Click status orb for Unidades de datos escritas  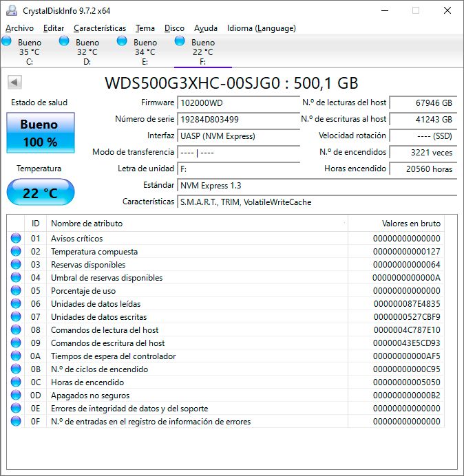point(16,316)
